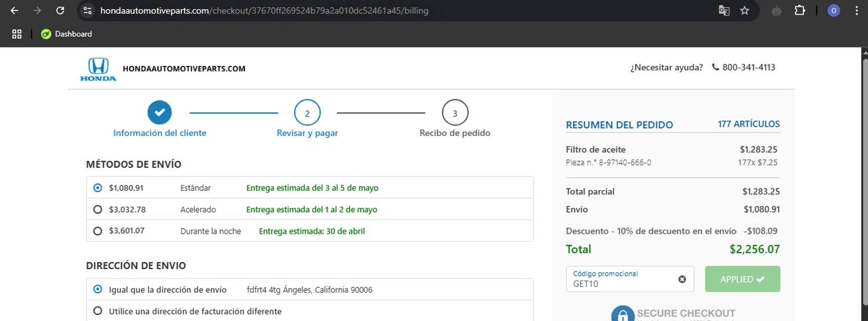The width and height of the screenshot is (868, 321).
Task: Select Durante la noche $3,601.07 radio
Action: pos(97,231)
